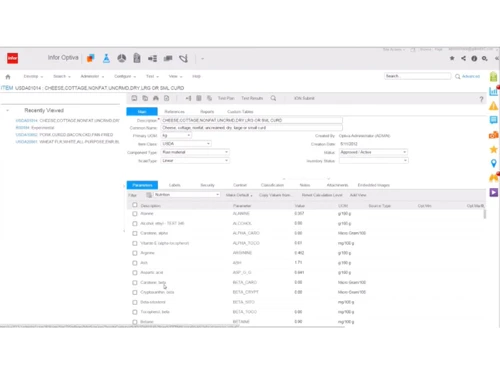This screenshot has width=500, height=375.
Task: Open the Configure menu
Action: [x=125, y=76]
